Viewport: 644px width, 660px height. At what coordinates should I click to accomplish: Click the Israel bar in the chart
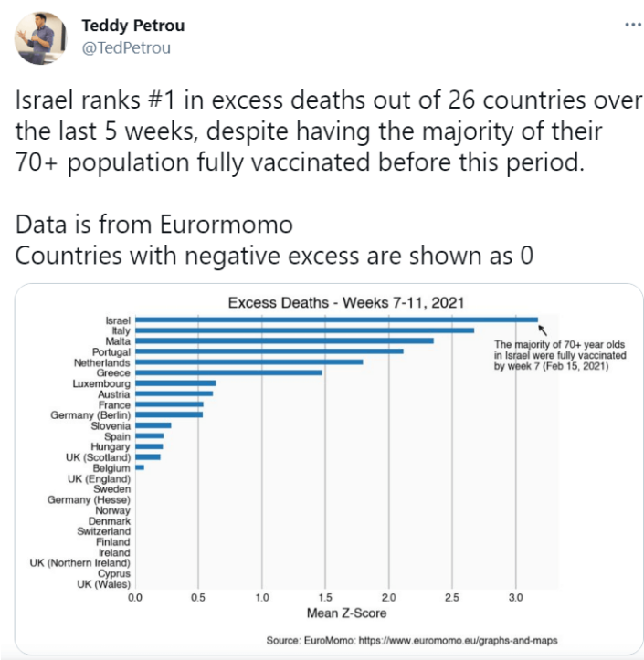click(x=336, y=320)
